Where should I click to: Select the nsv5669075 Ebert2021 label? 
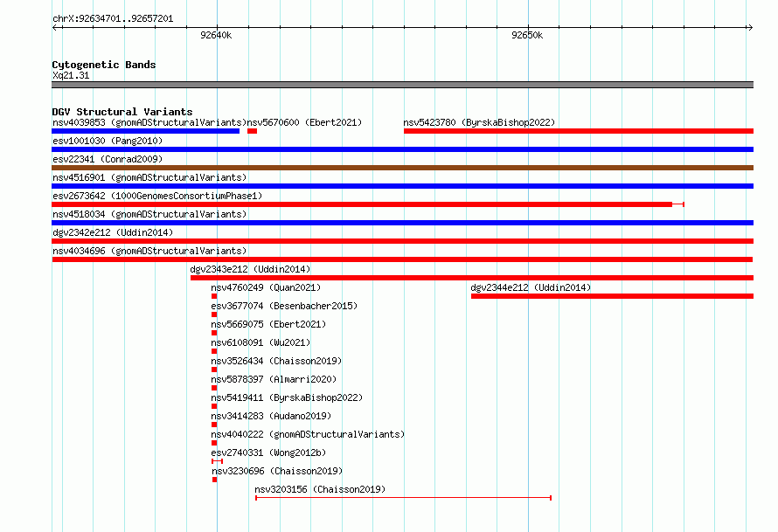pyautogui.click(x=268, y=324)
